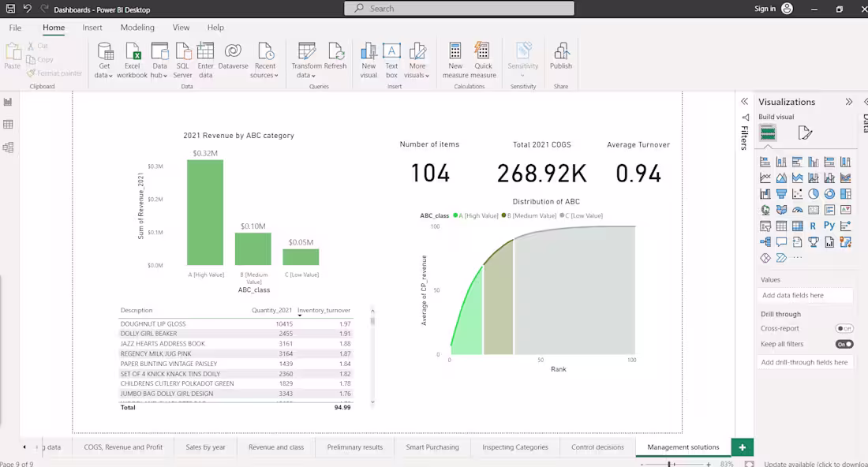The width and height of the screenshot is (868, 467).
Task: Open the Modeling ribbon menu
Action: coord(137,27)
